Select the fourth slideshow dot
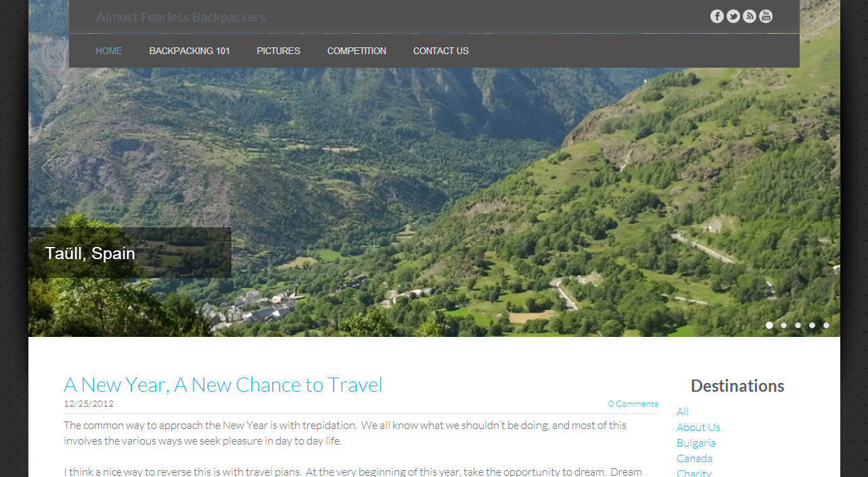This screenshot has height=477, width=868. coord(812,325)
